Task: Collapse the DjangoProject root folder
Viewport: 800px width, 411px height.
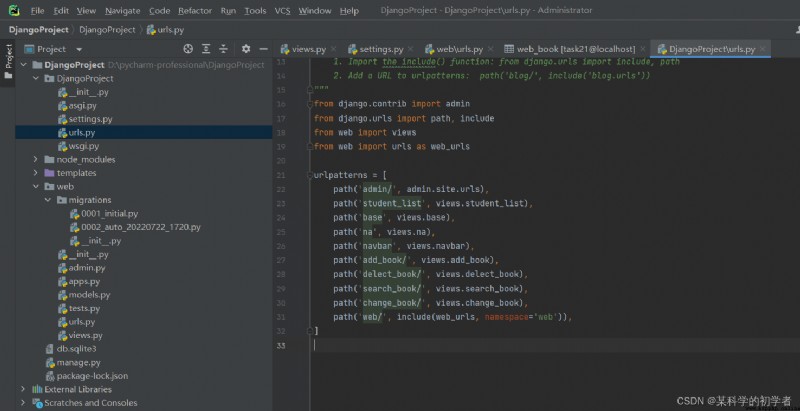Action: tap(23, 65)
